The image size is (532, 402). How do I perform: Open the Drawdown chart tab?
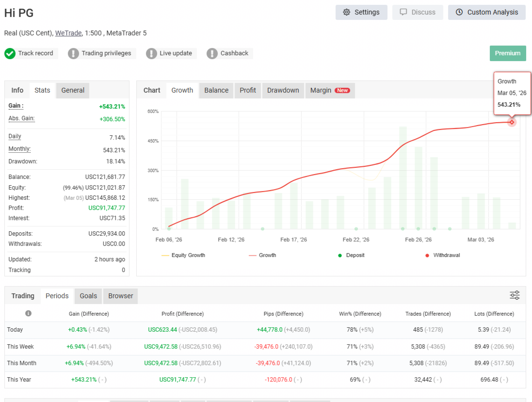coord(283,91)
